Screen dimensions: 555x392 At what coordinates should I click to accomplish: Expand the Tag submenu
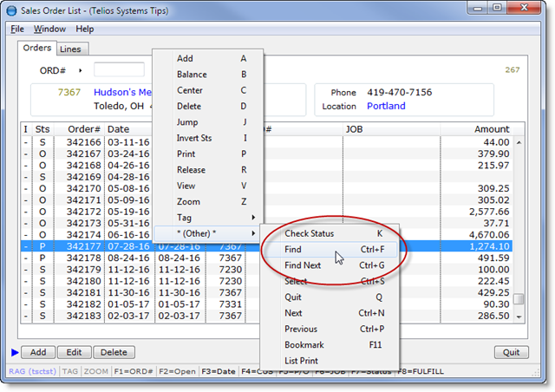tap(206, 217)
